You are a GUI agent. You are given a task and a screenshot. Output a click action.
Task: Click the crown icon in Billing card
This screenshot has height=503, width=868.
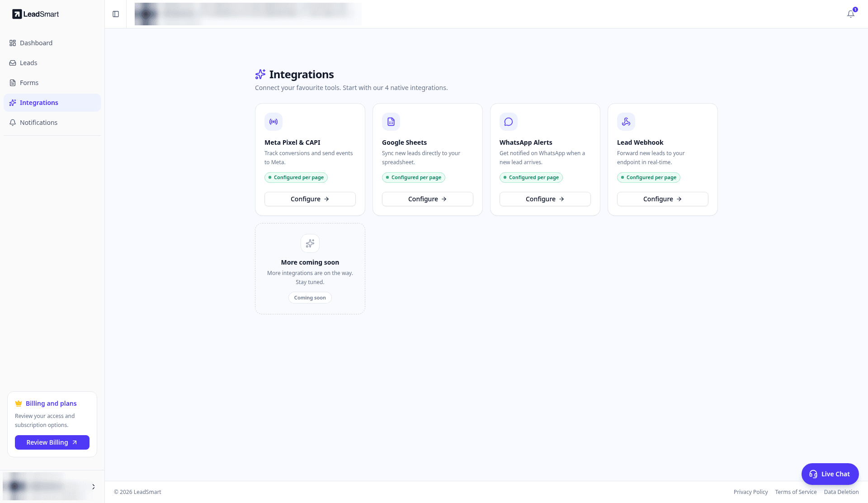19,403
